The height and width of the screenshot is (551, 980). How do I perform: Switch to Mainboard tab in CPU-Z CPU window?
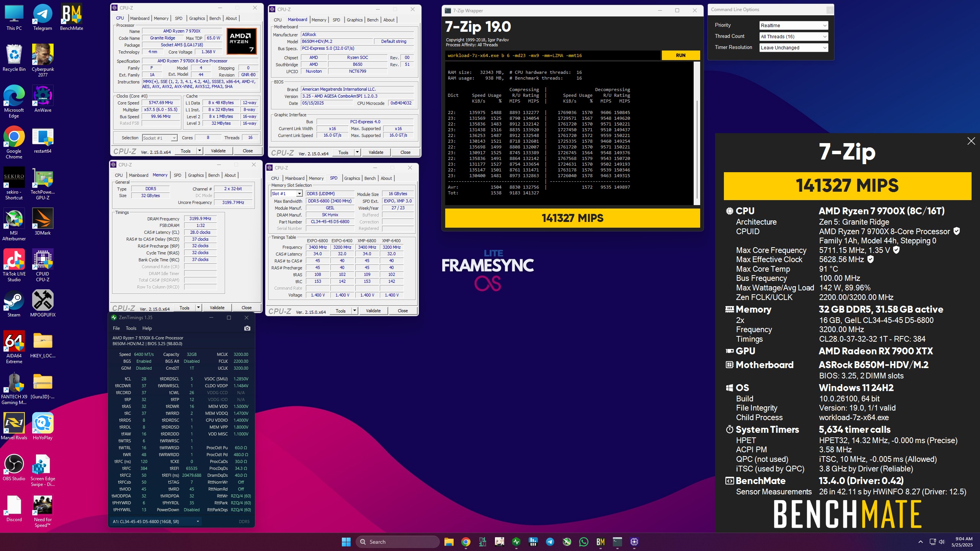pyautogui.click(x=140, y=18)
